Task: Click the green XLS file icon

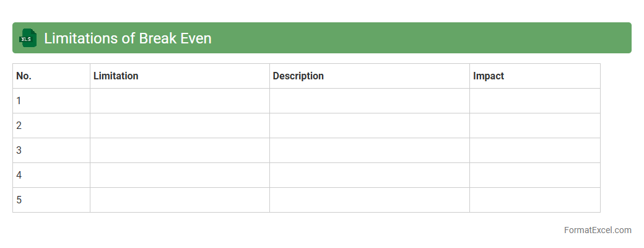Action: [x=27, y=38]
